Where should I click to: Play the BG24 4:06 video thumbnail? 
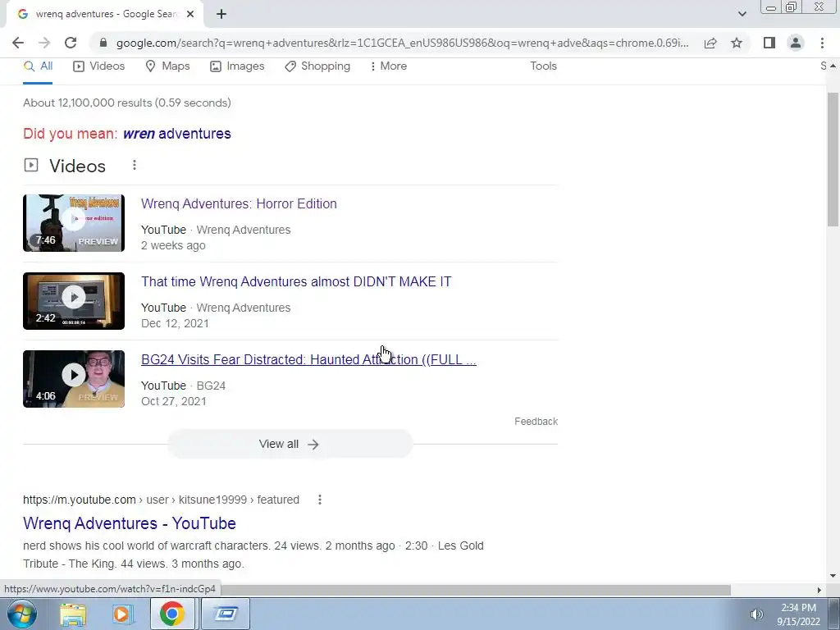(x=74, y=379)
